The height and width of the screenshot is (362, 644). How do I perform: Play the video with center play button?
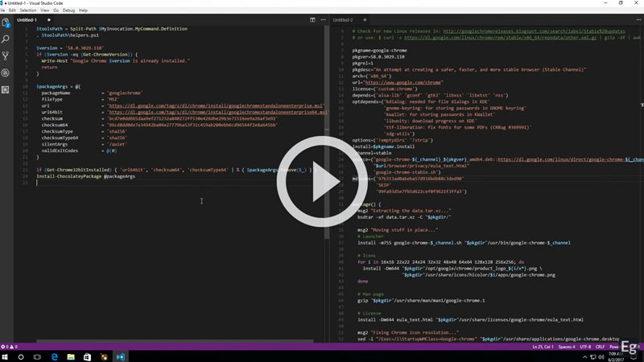tap(321, 181)
